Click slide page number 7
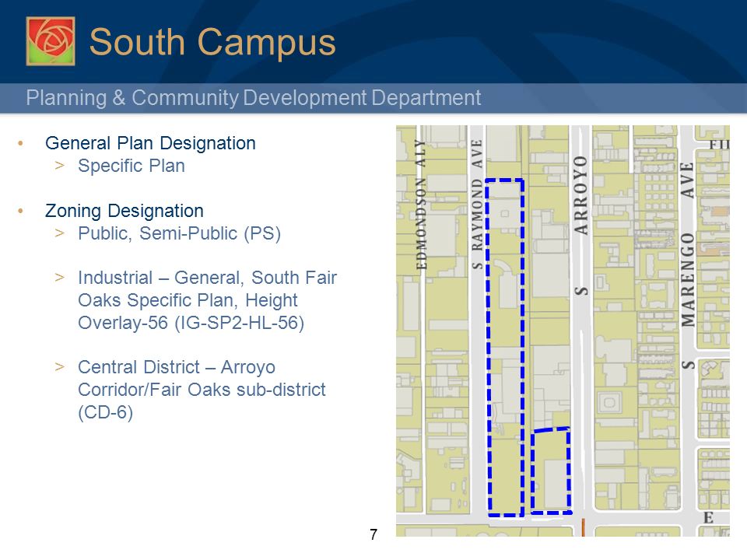Viewport: 747px width, 560px height. coord(373,534)
